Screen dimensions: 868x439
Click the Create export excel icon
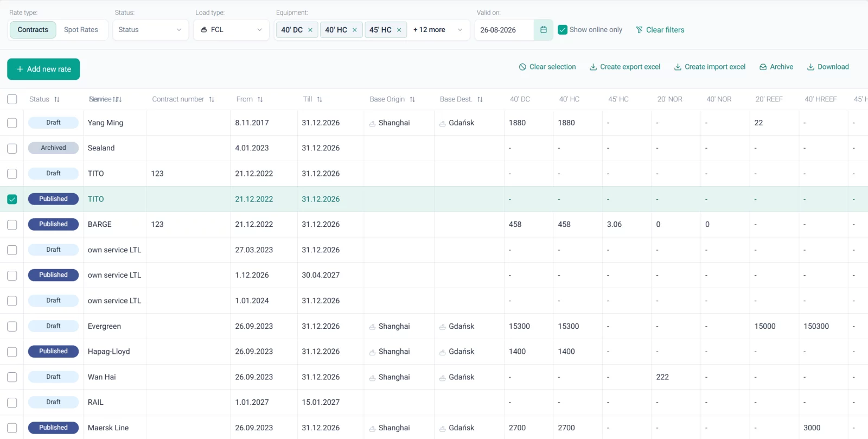593,67
